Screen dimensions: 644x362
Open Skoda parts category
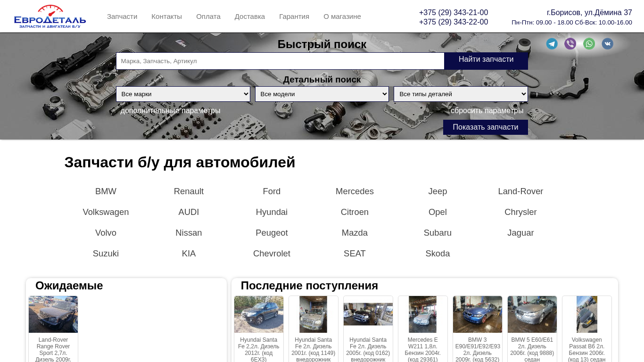point(438,254)
